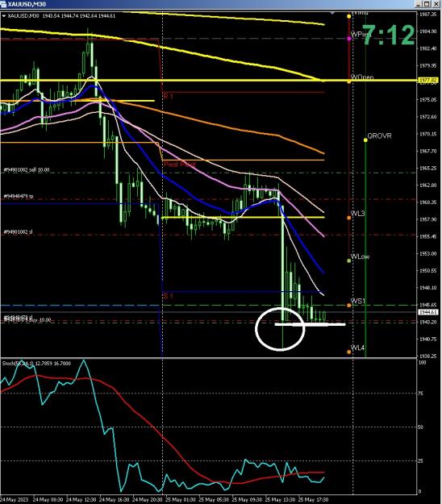Click the 1940.75 price scale label
Screen dimensions: 442x504
427,339
